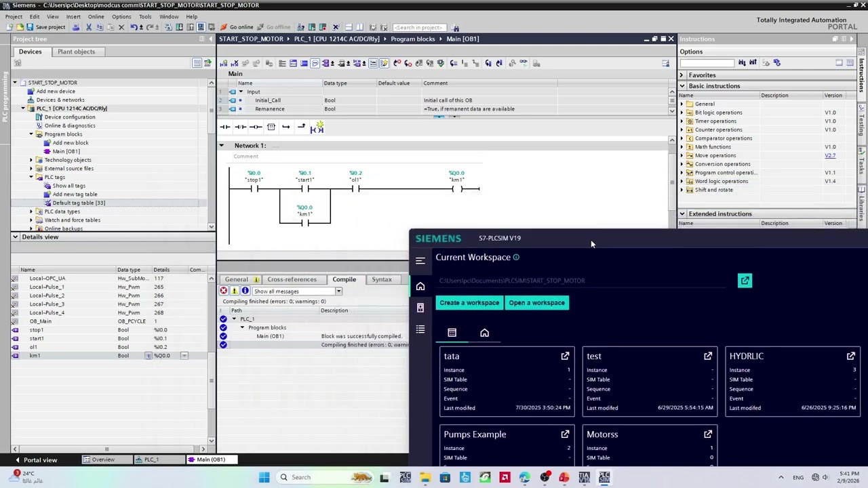Open the Cross-references tab
Screen dimensions: 868x488
[x=292, y=279]
